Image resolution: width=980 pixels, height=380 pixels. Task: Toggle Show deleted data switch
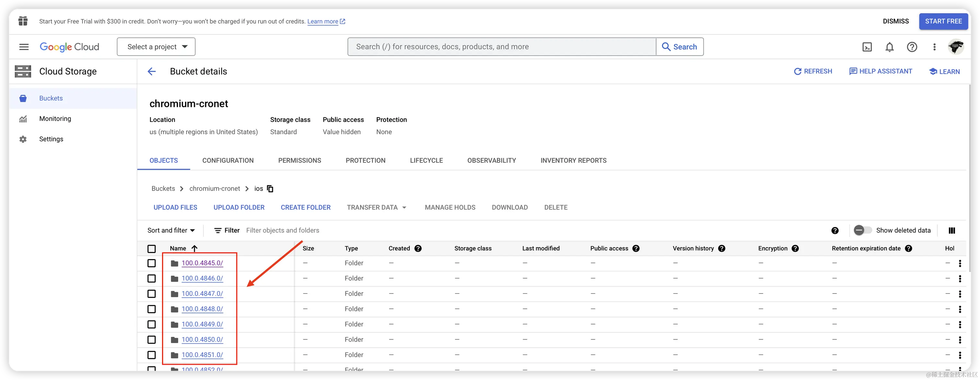tap(862, 231)
